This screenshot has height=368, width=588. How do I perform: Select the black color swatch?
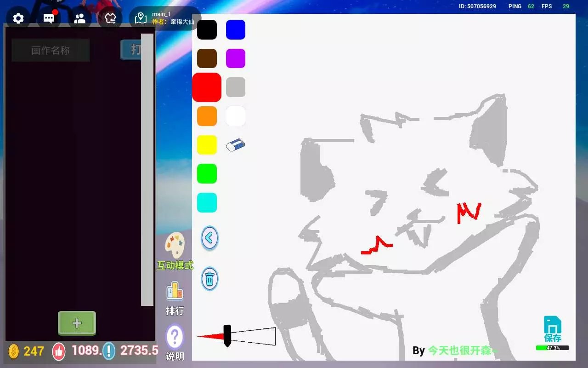[x=207, y=29]
